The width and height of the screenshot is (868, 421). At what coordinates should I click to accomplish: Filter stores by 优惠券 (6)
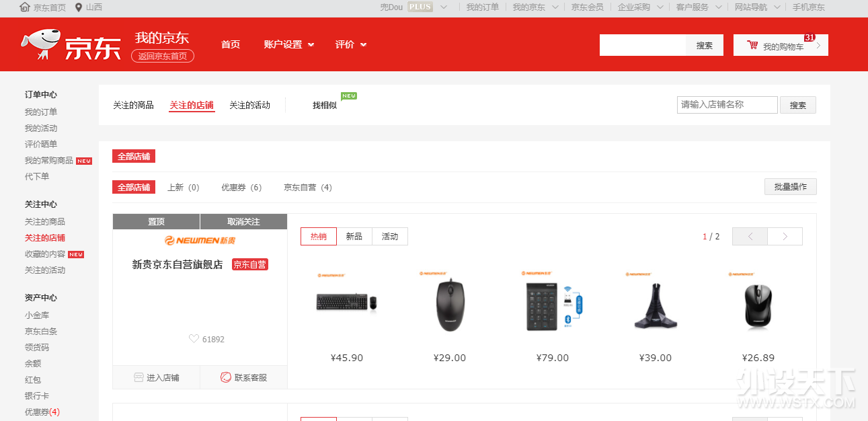(241, 187)
